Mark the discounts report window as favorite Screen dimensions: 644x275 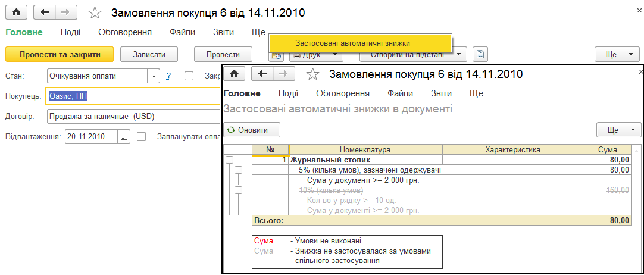[x=313, y=74]
